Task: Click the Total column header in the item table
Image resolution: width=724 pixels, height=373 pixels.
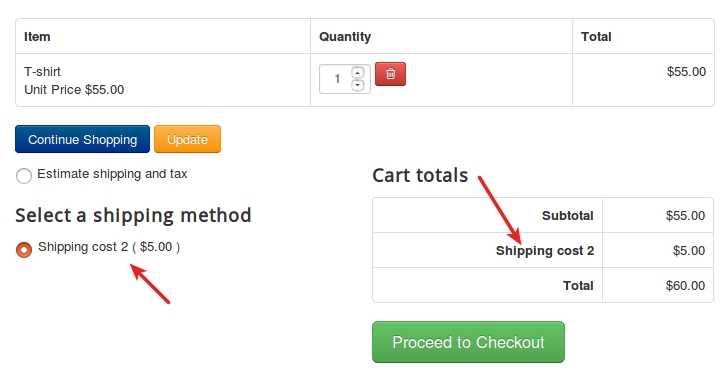Action: 596,36
